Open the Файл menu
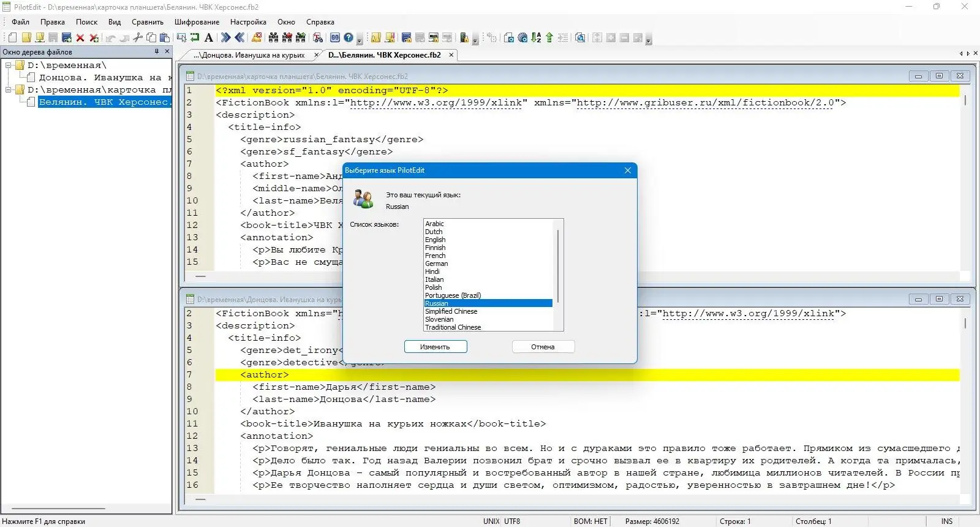The image size is (980, 527). point(20,22)
